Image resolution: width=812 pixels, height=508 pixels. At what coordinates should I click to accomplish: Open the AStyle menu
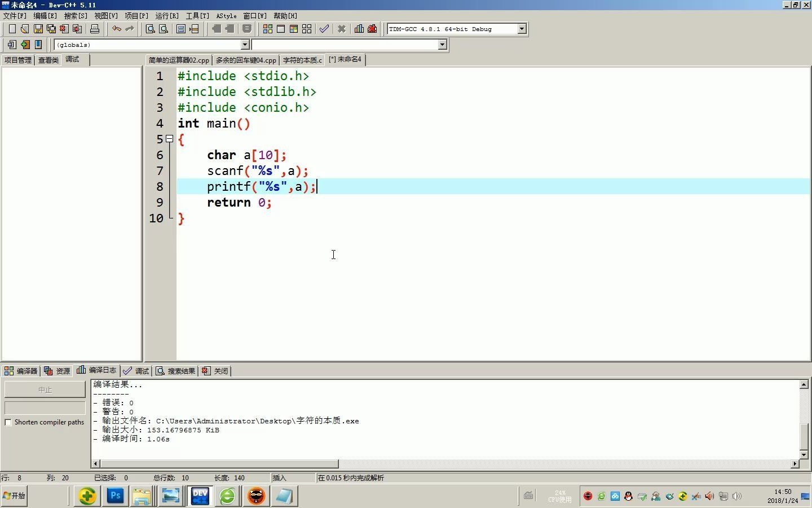(x=227, y=16)
